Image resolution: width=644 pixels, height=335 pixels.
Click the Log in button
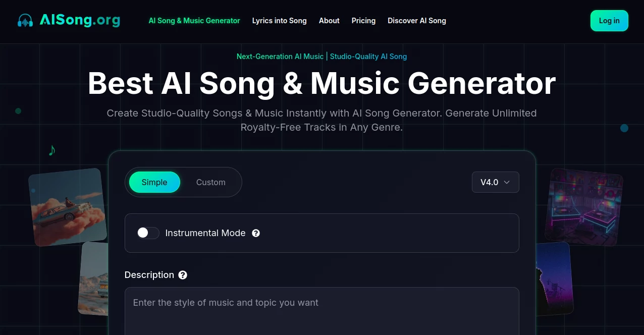609,21
